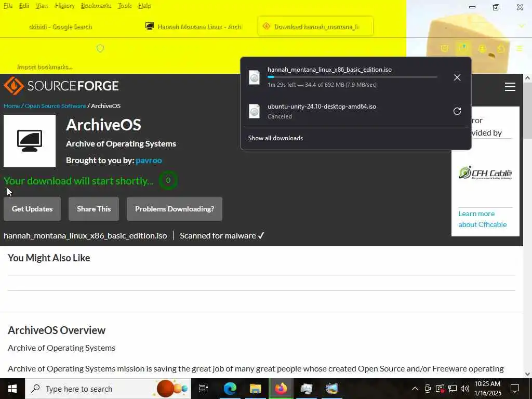Screen dimensions: 532x399
Task: Open the File menu
Action: [8, 6]
